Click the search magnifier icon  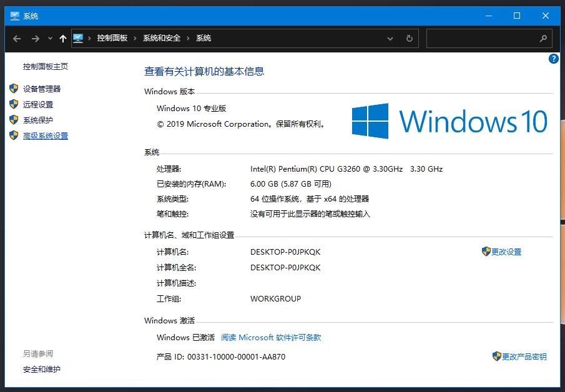[x=543, y=39]
